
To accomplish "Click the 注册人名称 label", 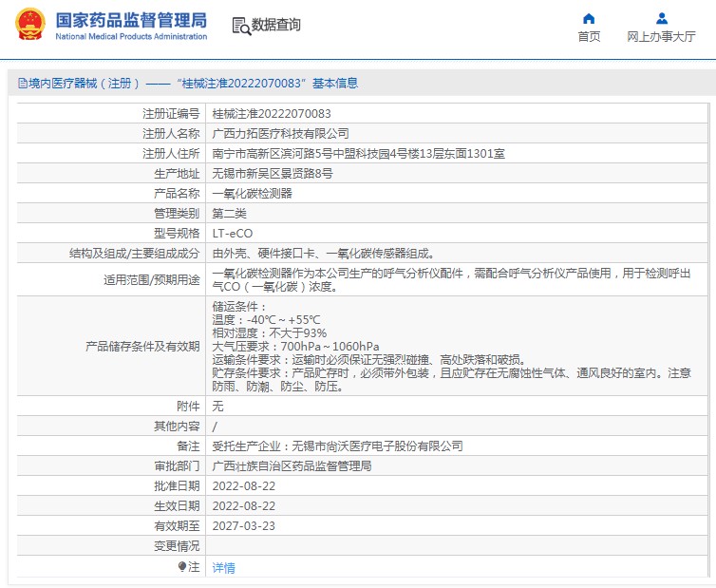I will (x=171, y=133).
